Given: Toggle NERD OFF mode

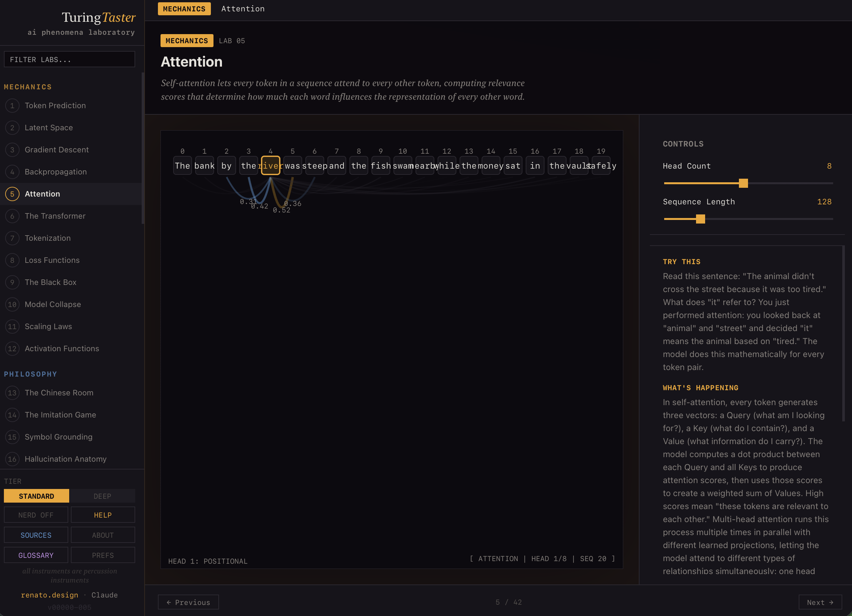Looking at the screenshot, I should (x=36, y=515).
